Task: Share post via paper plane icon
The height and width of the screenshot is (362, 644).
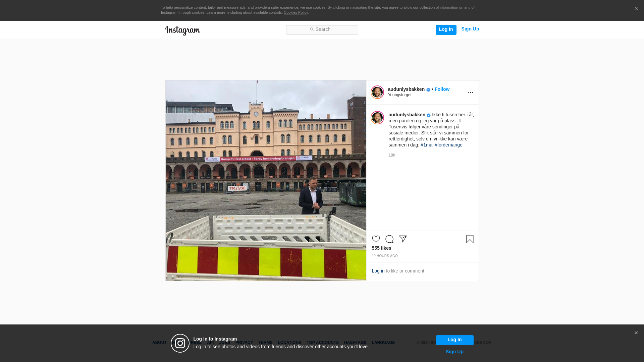Action: coord(402,239)
